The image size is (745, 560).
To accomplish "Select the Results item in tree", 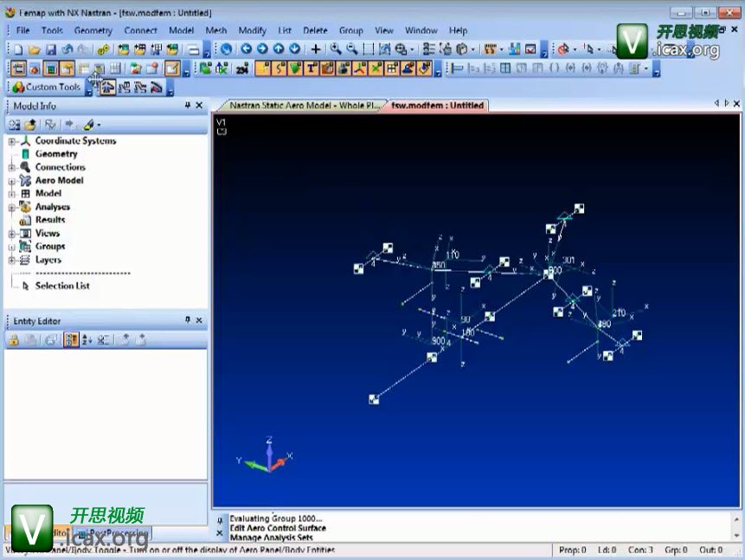I will pyautogui.click(x=49, y=220).
